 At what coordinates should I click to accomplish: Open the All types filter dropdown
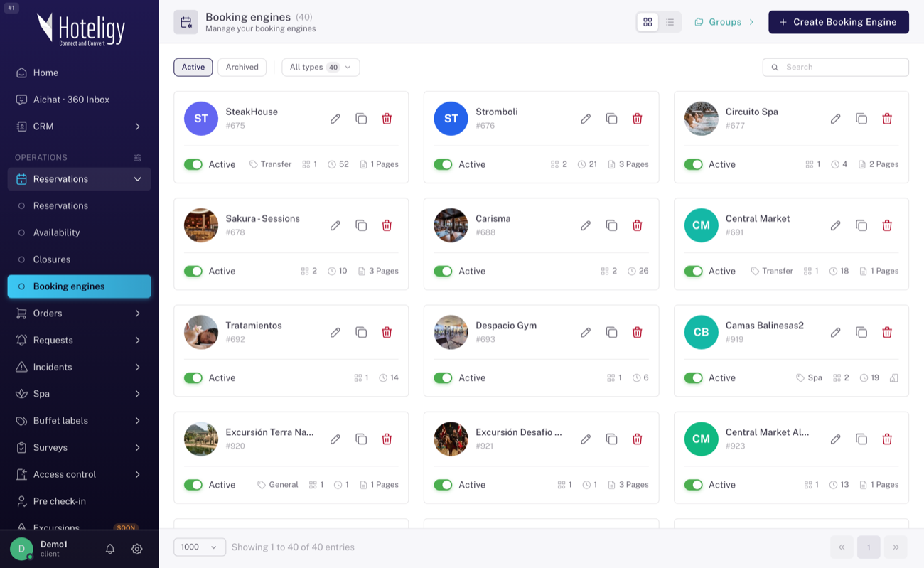coord(321,67)
